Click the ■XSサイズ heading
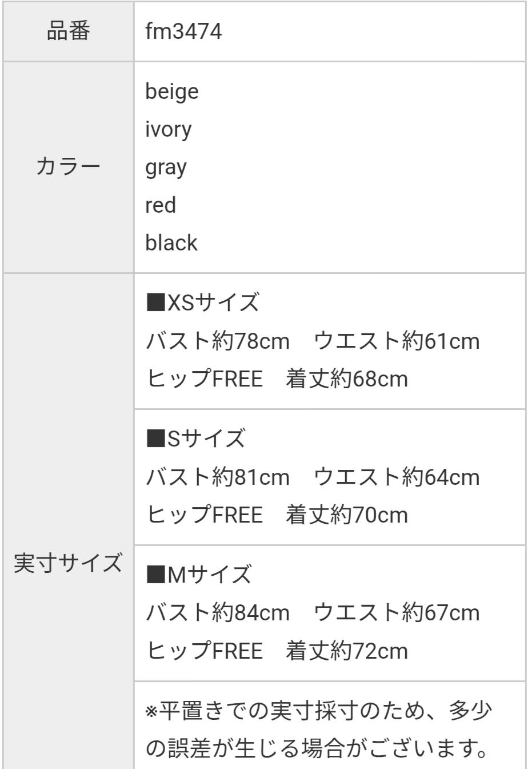532x769 pixels. (x=203, y=302)
